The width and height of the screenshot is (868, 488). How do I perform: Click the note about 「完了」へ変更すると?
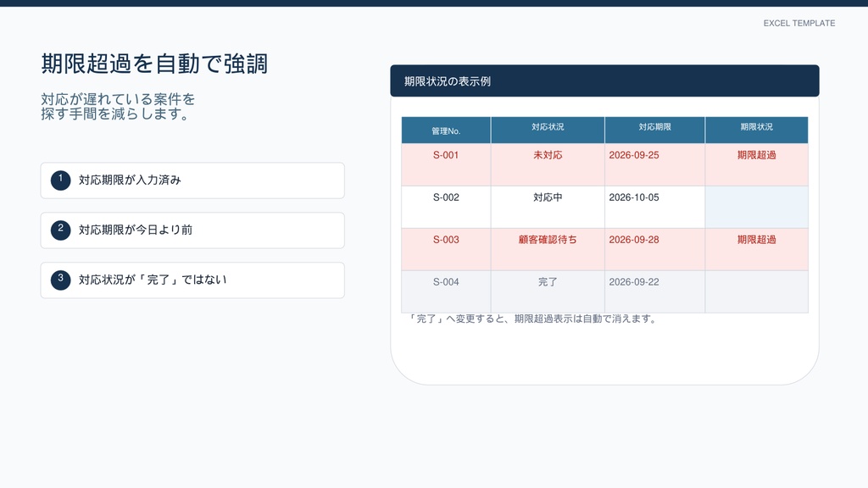pos(533,319)
